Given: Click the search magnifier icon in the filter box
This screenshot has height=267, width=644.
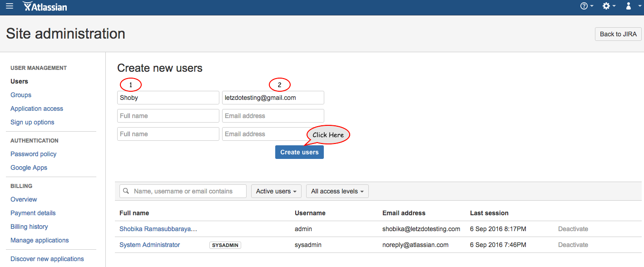Looking at the screenshot, I should (126, 191).
